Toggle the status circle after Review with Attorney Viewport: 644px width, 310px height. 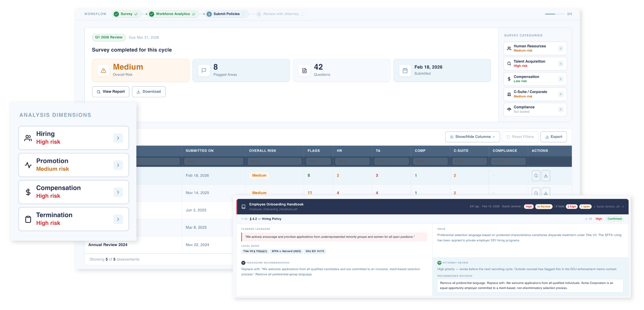click(303, 14)
